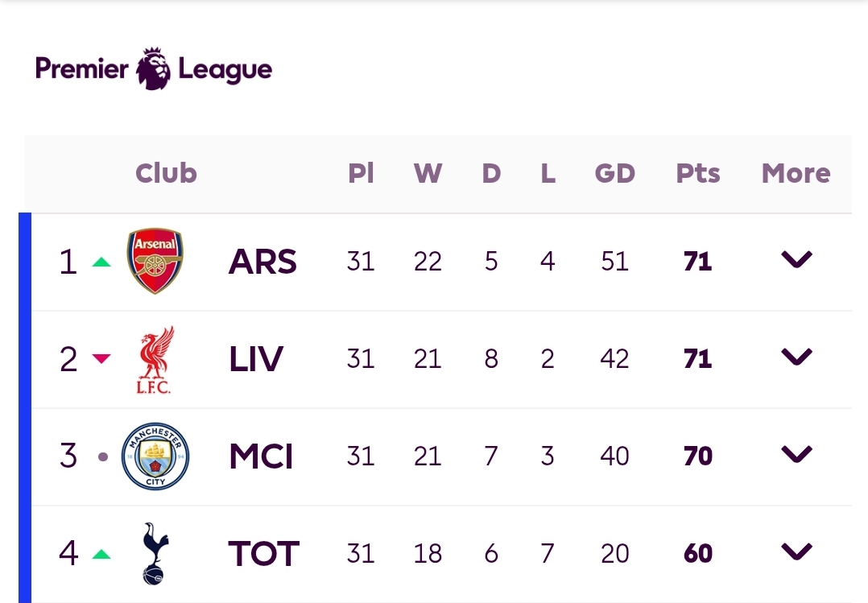The width and height of the screenshot is (868, 603).
Task: Open the Arsenal club crest
Action: coord(155,261)
